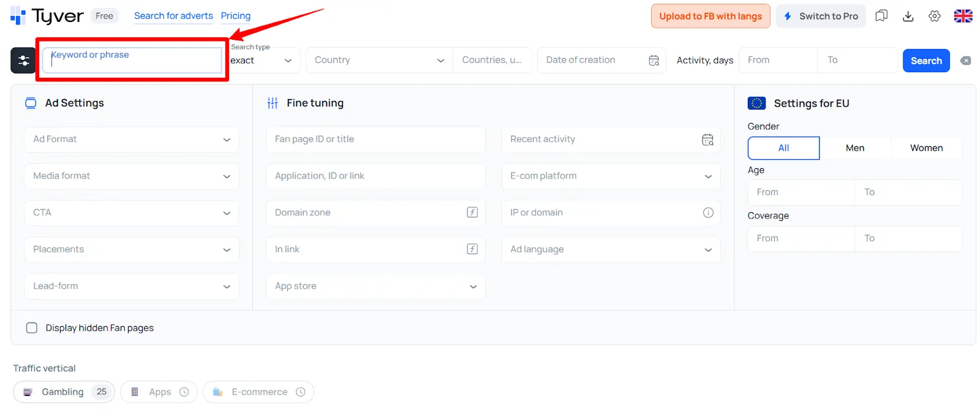Click the Traffic vertical label
This screenshot has height=415, width=980.
click(44, 368)
